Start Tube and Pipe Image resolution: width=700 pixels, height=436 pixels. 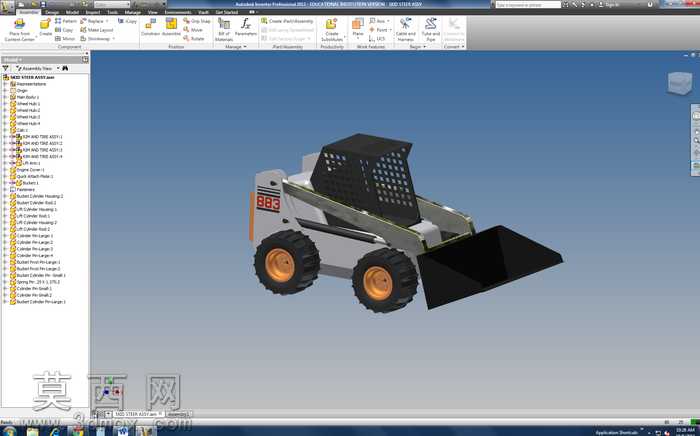click(x=430, y=29)
